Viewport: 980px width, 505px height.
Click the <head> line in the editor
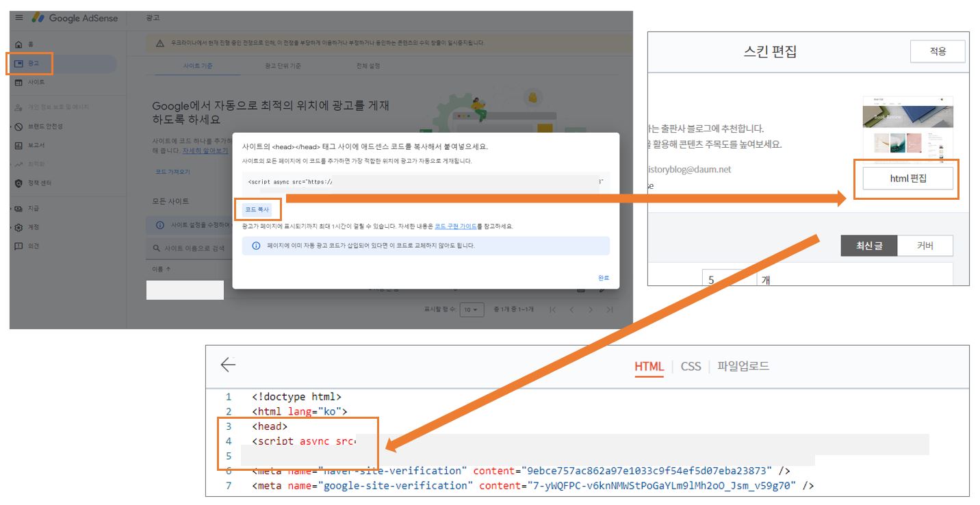(x=270, y=426)
